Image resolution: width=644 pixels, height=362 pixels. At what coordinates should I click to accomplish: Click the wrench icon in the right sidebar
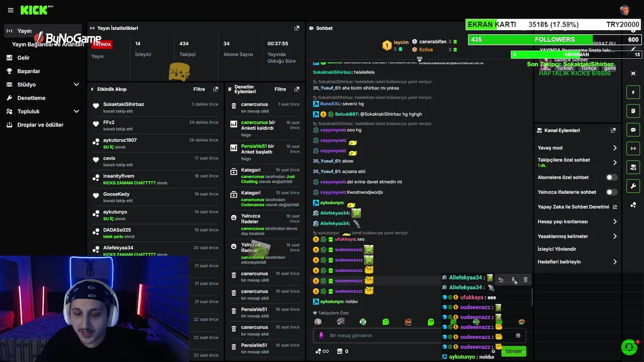pyautogui.click(x=633, y=186)
